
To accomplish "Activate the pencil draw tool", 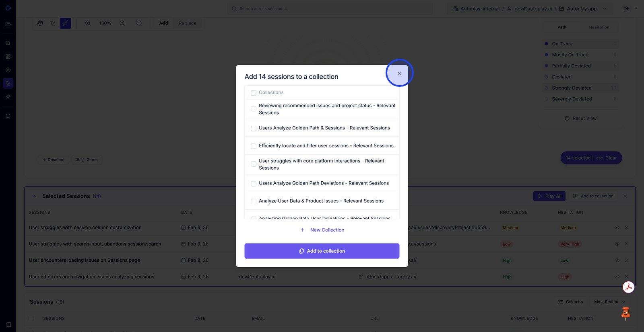I will (x=65, y=23).
